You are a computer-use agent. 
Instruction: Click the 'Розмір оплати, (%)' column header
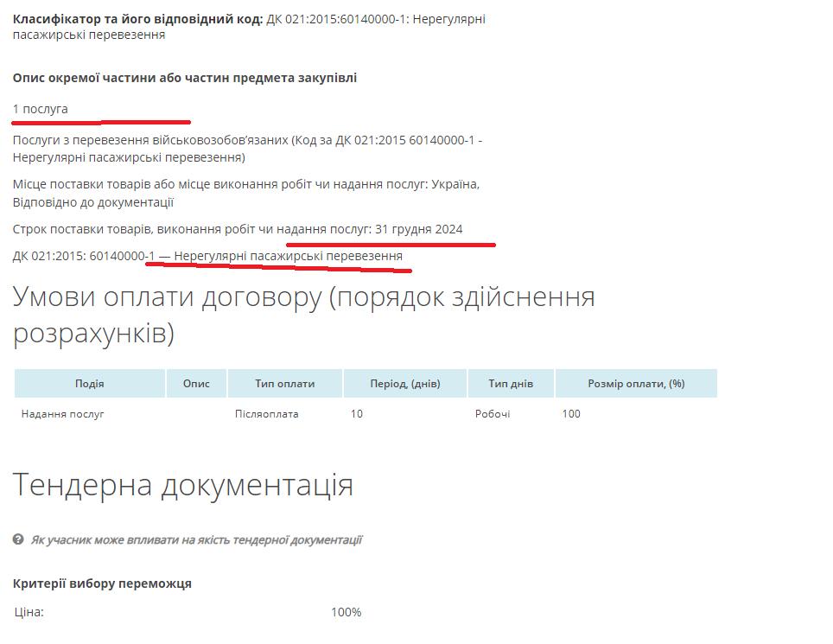(636, 383)
